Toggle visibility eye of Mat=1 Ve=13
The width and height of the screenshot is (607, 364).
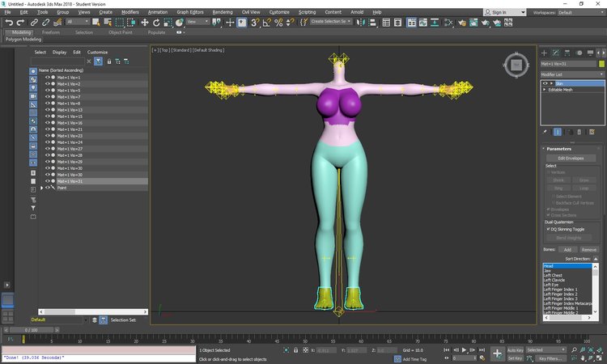pos(47,110)
